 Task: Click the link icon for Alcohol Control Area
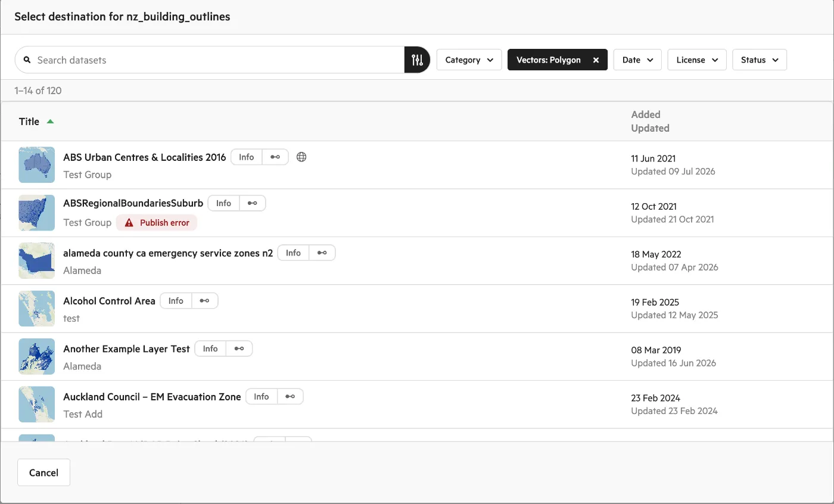(205, 301)
